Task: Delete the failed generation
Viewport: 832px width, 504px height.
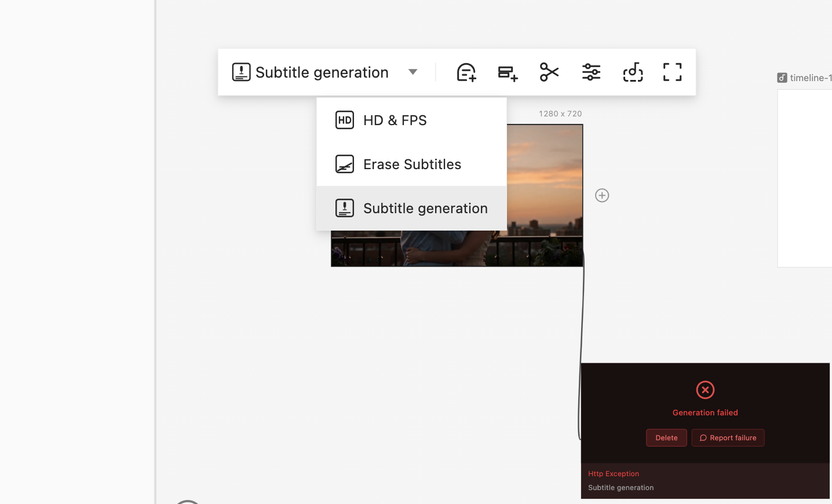Action: [x=666, y=438]
